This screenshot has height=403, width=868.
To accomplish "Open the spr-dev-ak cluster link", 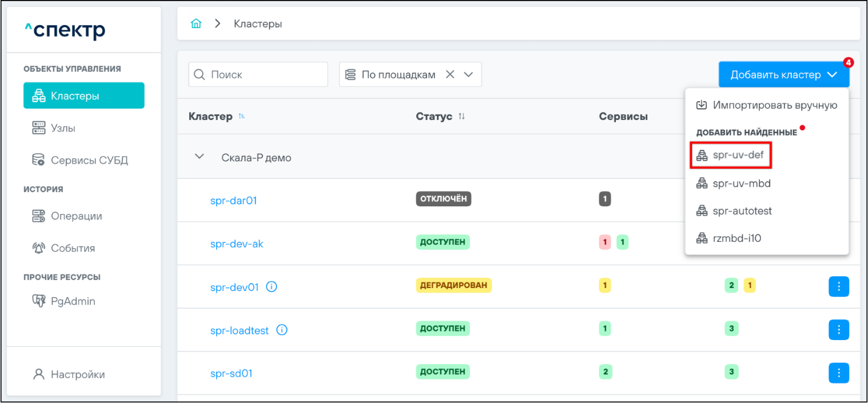I will 237,244.
